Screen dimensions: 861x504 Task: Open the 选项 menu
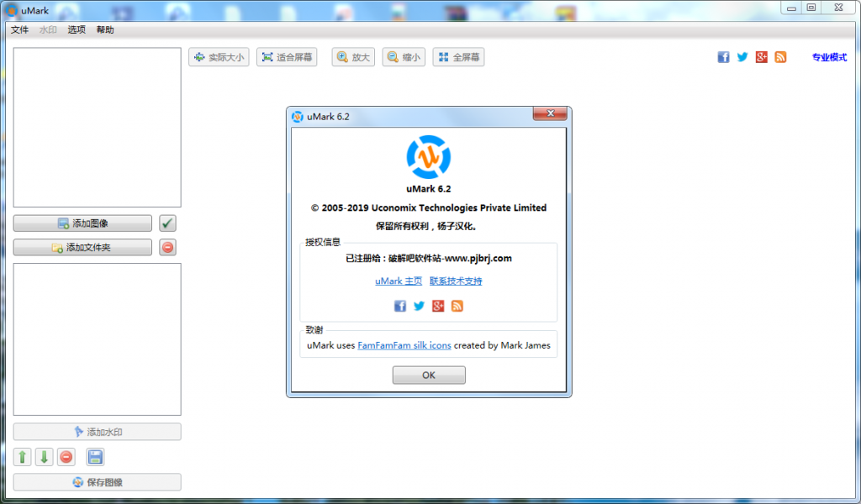[77, 29]
